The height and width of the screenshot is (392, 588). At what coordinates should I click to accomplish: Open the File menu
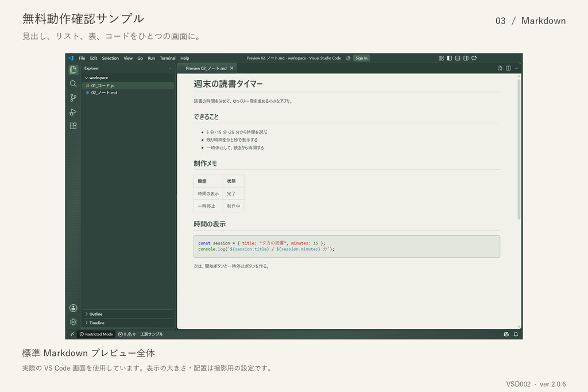point(82,58)
